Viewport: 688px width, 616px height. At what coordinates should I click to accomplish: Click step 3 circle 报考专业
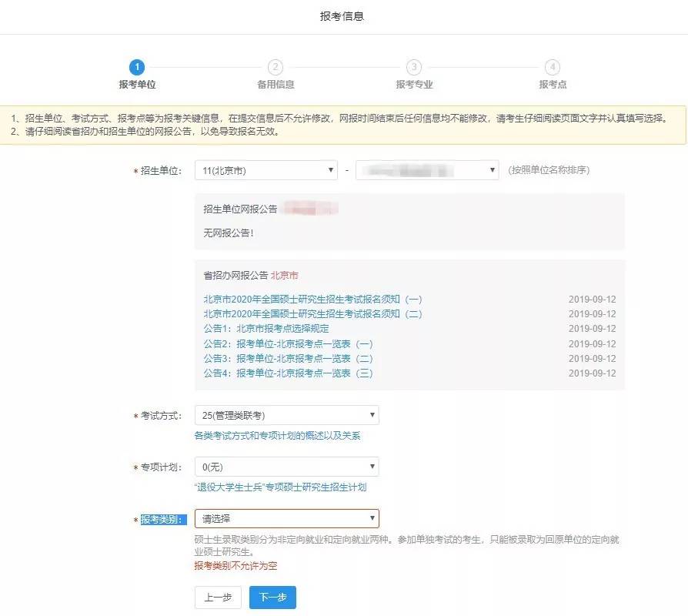click(x=414, y=67)
